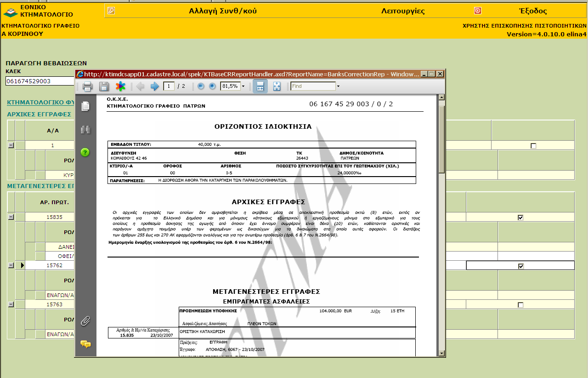588x378 pixels.
Task: Close the PDF report popup window
Action: click(x=440, y=74)
